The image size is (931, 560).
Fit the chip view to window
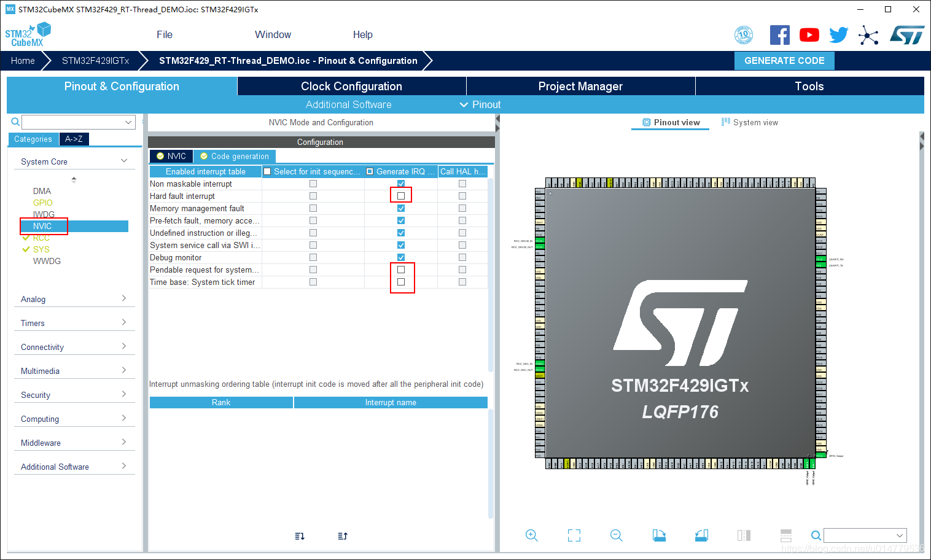[x=574, y=535]
